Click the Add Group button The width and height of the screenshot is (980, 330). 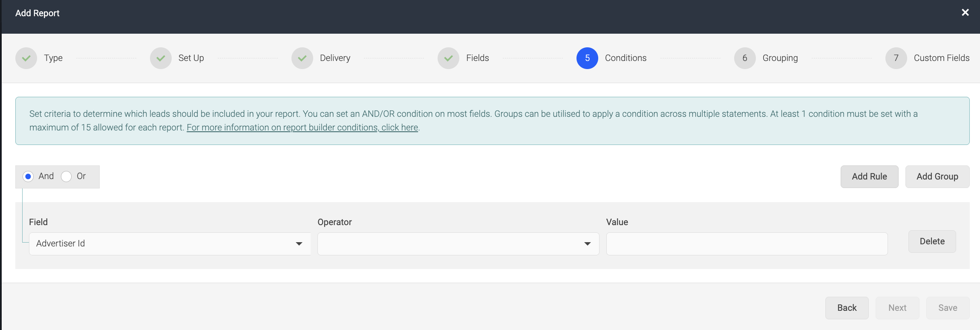tap(937, 177)
